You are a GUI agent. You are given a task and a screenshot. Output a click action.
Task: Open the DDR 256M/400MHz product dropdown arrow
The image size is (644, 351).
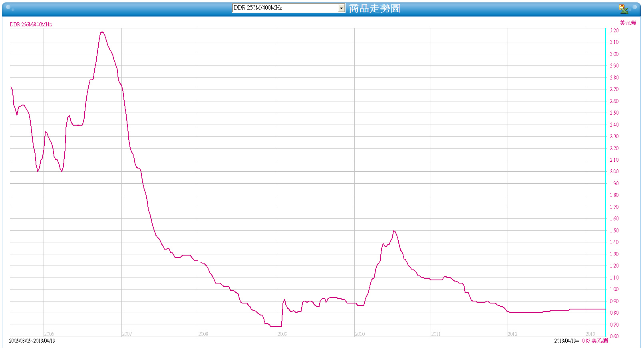pyautogui.click(x=341, y=8)
